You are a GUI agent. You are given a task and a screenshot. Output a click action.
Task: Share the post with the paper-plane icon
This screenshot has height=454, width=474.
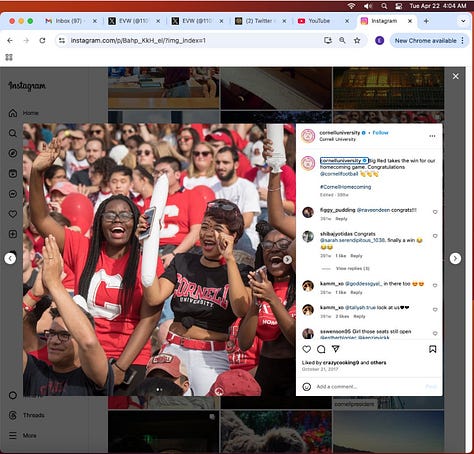[x=336, y=349]
